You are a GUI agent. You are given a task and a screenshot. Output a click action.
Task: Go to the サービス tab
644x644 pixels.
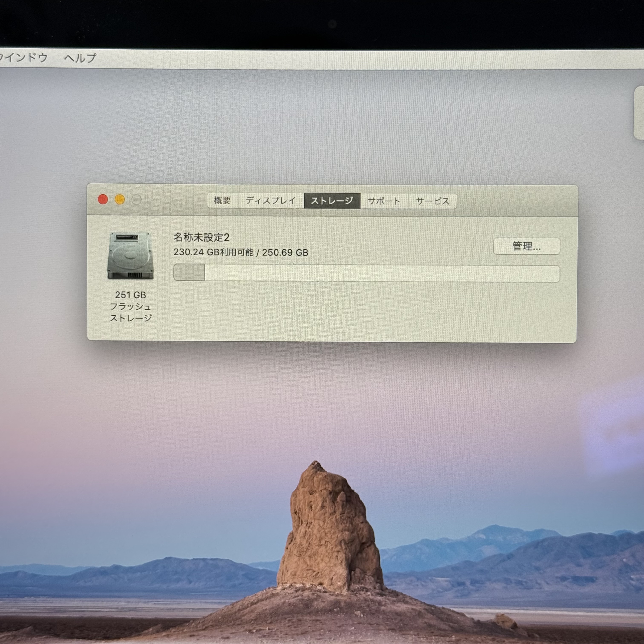[432, 201]
